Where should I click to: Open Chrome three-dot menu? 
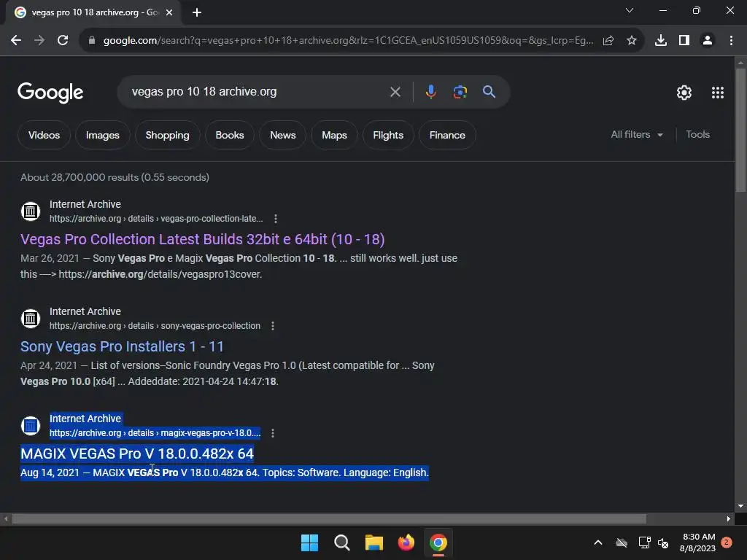coord(731,41)
